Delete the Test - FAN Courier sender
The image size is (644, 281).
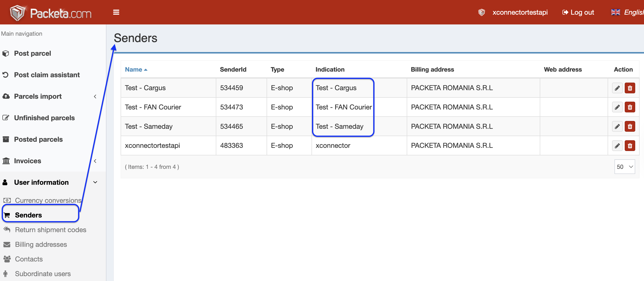[x=630, y=107]
